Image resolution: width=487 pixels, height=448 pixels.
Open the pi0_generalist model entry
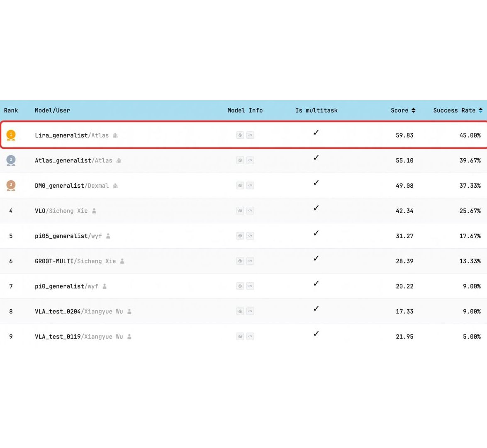point(59,286)
